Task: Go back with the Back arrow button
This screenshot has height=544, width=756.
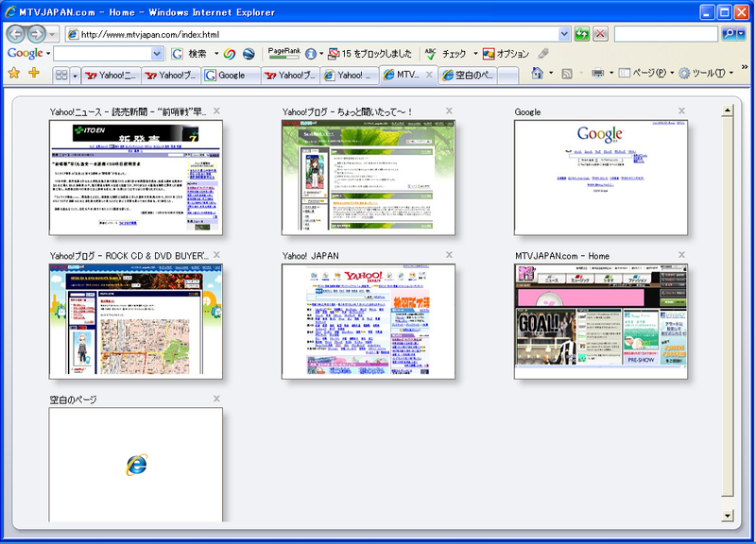Action: tap(16, 34)
